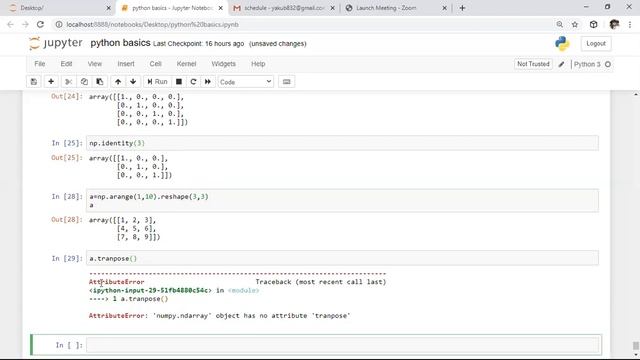Open the Cell menu
The width and height of the screenshot is (640, 360).
point(156,64)
